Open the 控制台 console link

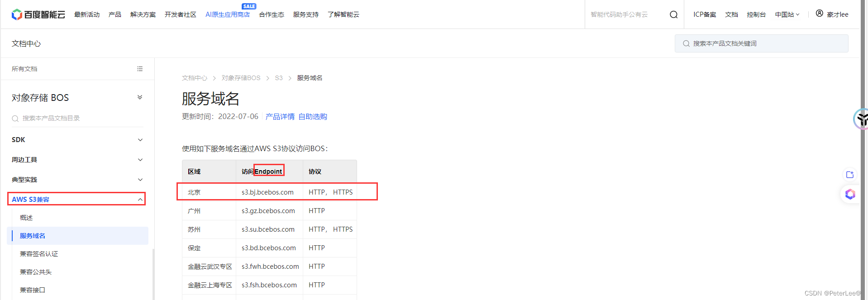point(756,14)
